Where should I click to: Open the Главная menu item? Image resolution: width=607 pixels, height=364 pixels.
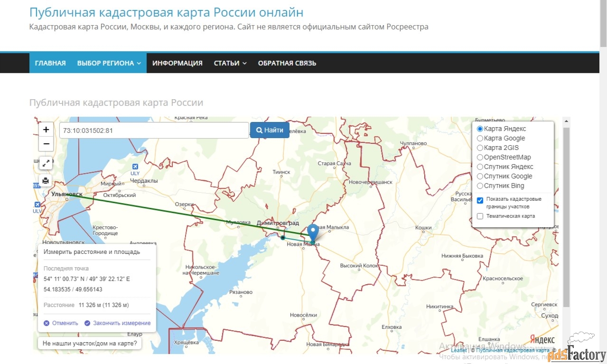coord(50,63)
